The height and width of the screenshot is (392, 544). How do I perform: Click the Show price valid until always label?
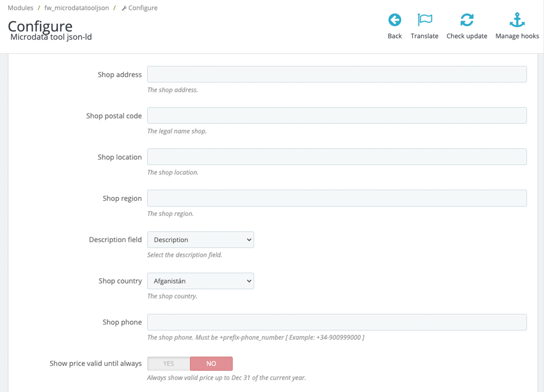point(96,364)
